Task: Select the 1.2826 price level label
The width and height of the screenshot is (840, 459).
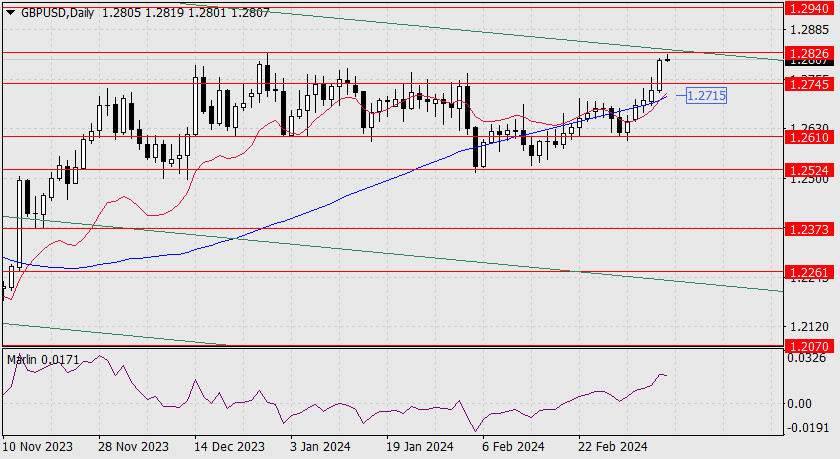Action: coord(809,53)
